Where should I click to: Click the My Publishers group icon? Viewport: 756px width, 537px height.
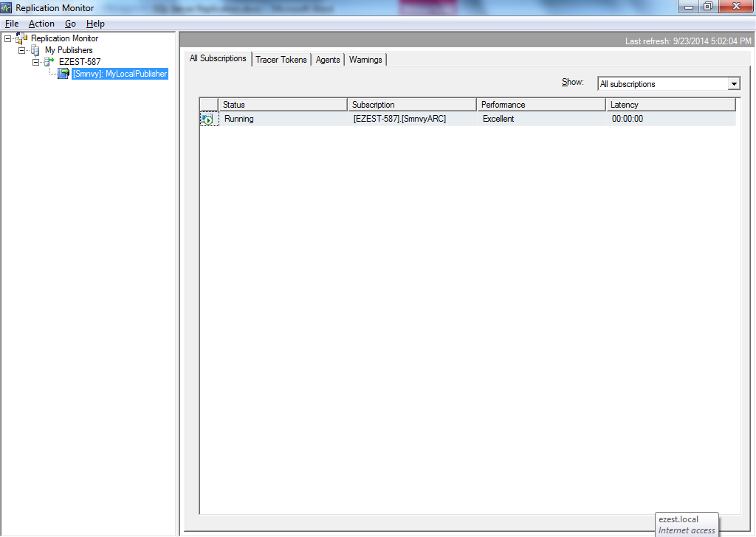(x=35, y=49)
